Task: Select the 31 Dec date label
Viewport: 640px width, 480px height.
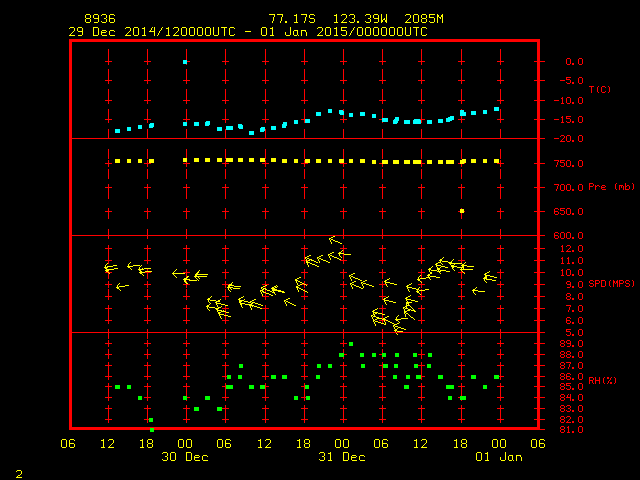Action: point(342,457)
